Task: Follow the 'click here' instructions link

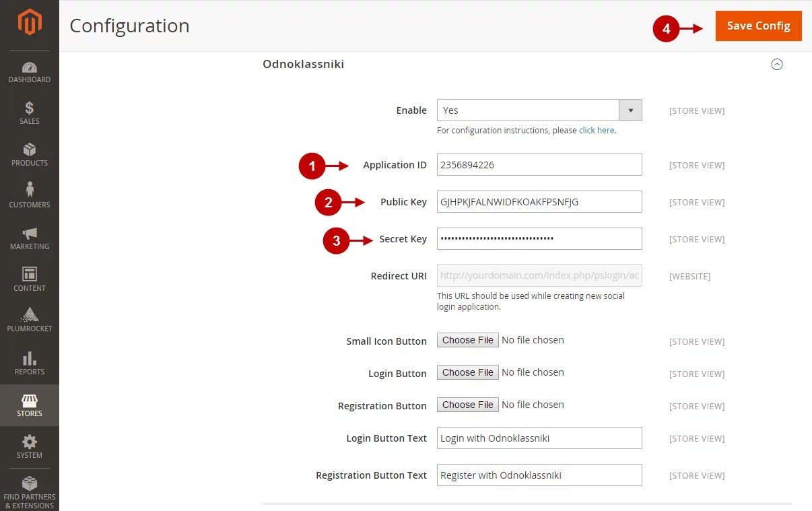Action: pos(597,131)
